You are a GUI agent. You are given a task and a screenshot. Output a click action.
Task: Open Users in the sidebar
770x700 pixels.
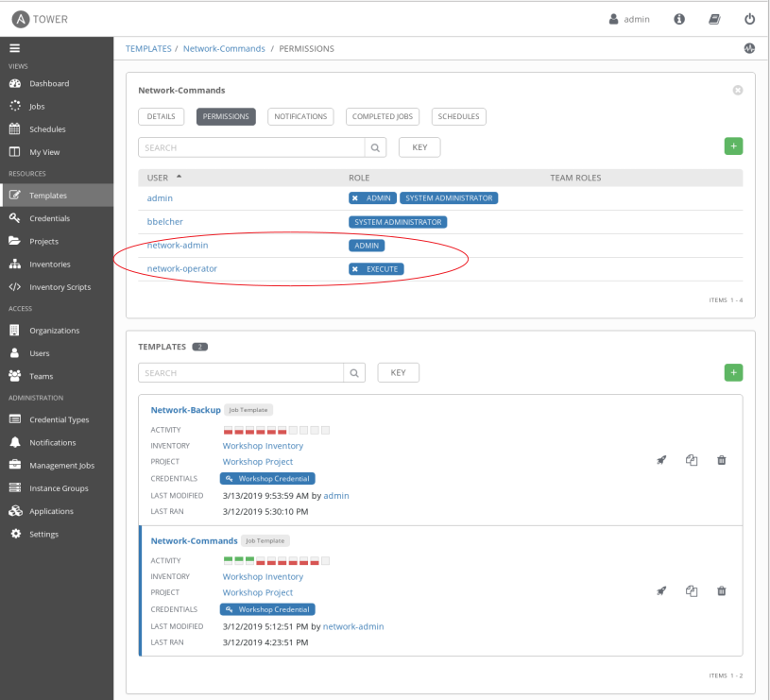57,353
